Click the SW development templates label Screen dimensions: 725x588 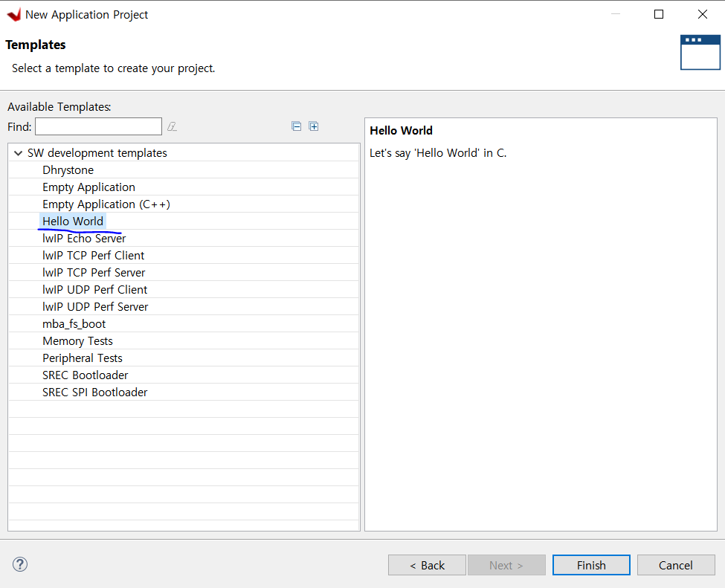(97, 153)
